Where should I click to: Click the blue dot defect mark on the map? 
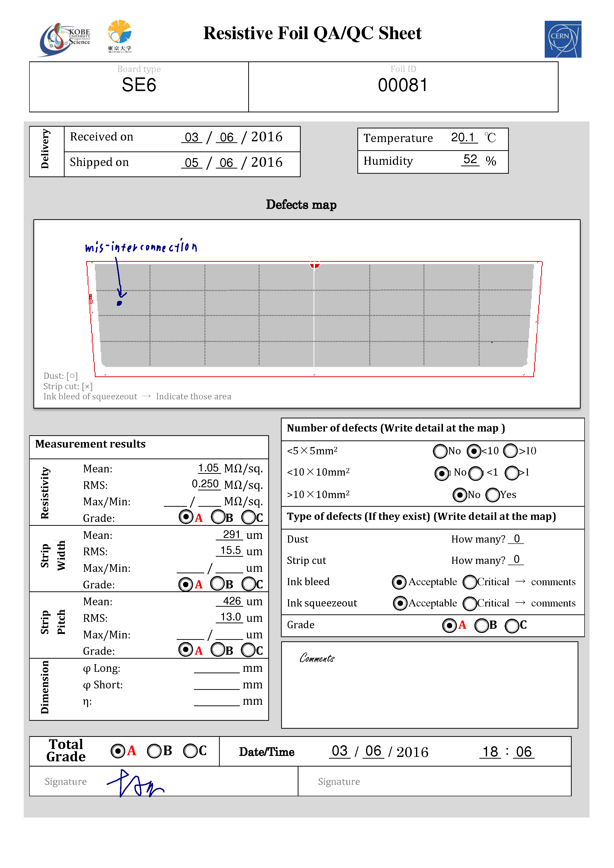120,303
